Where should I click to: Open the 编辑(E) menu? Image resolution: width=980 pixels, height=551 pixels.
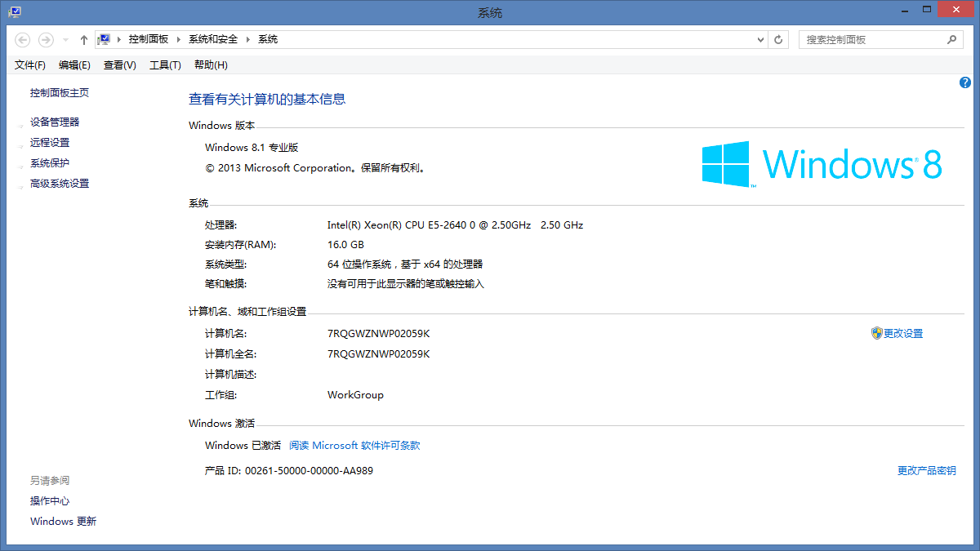point(74,65)
